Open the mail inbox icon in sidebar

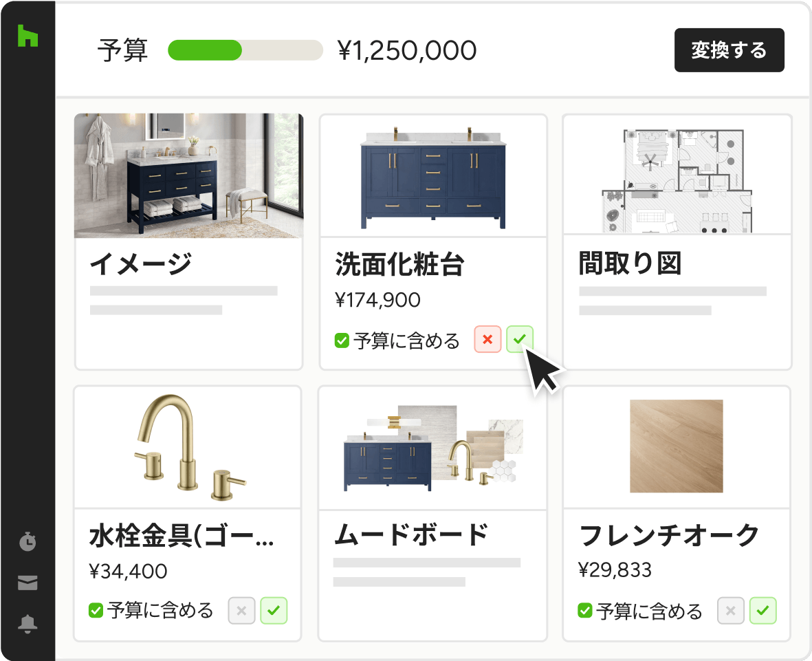(x=28, y=583)
